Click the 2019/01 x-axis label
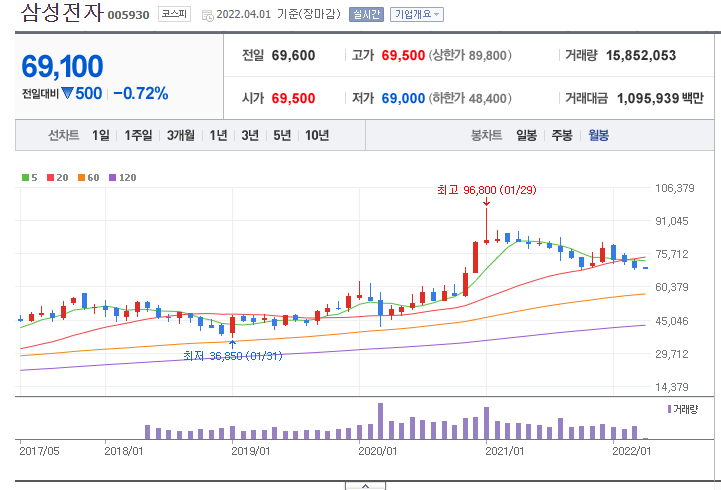The height and width of the screenshot is (490, 721). pyautogui.click(x=251, y=451)
